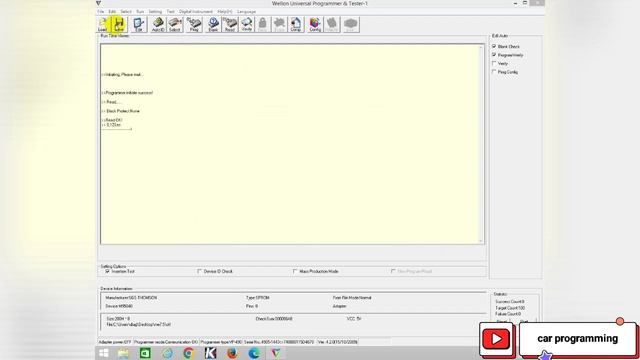Open the Windows Start button
Screen dimensions: 640x360
(x=104, y=353)
